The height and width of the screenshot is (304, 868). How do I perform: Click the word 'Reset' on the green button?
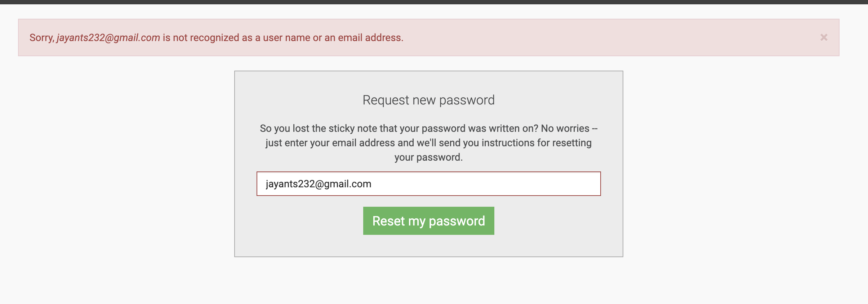(388, 221)
